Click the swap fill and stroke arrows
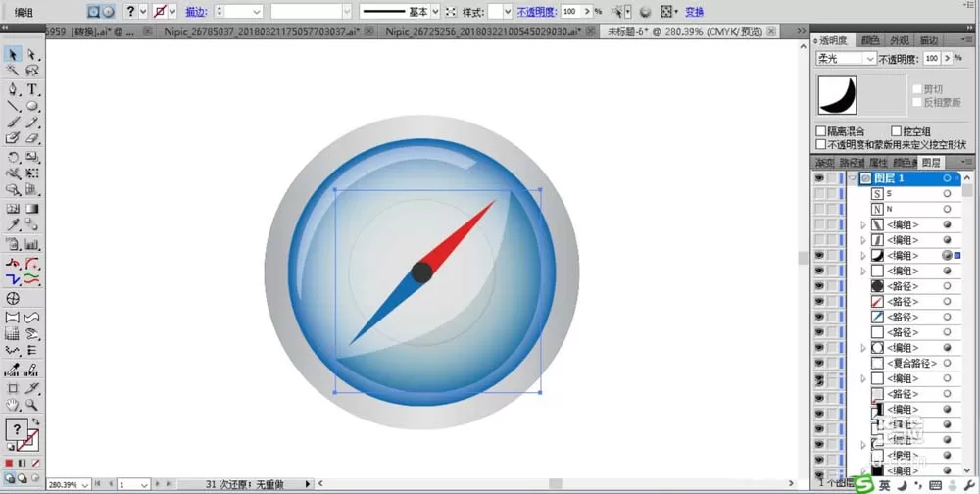980x494 pixels. click(35, 421)
